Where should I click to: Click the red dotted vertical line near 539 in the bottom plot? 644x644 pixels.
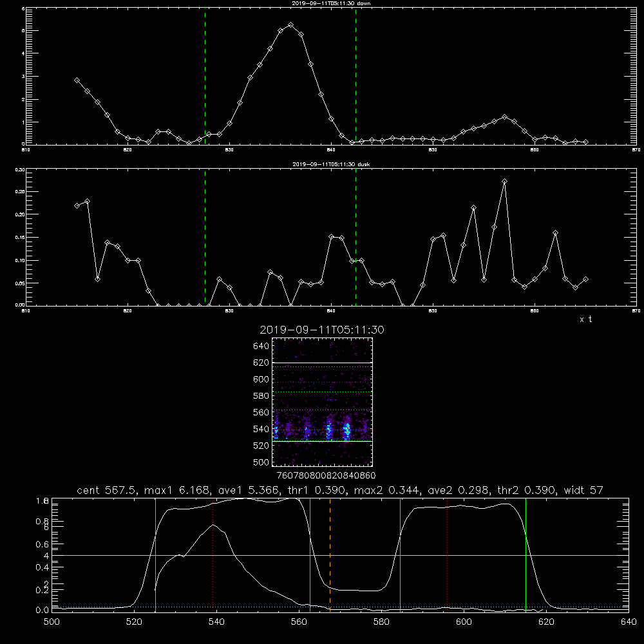213,554
